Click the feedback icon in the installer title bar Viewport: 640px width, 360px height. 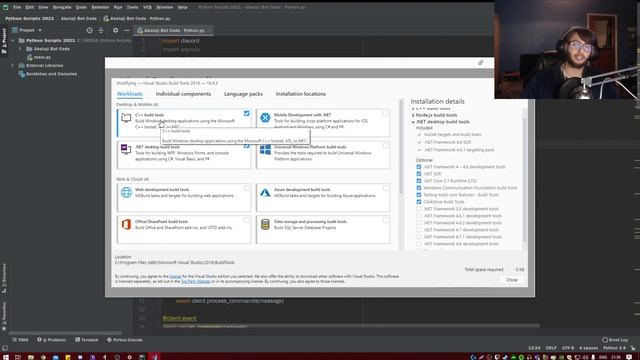click(x=480, y=62)
